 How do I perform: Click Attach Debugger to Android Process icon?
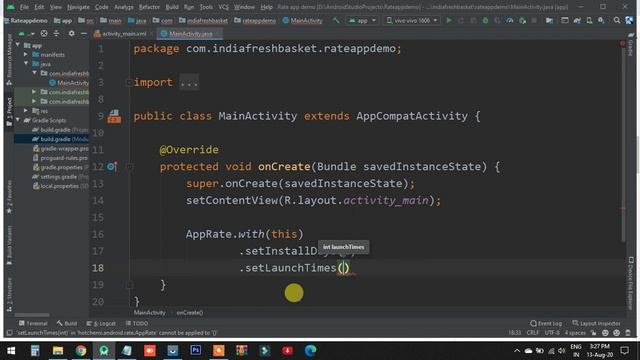click(522, 20)
